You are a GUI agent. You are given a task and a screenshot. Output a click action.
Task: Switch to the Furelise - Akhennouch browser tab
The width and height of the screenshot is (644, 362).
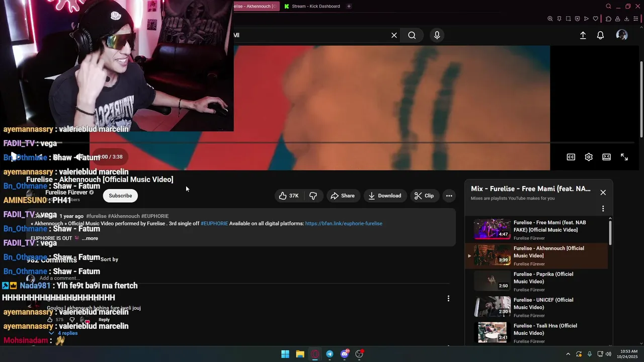click(x=256, y=6)
